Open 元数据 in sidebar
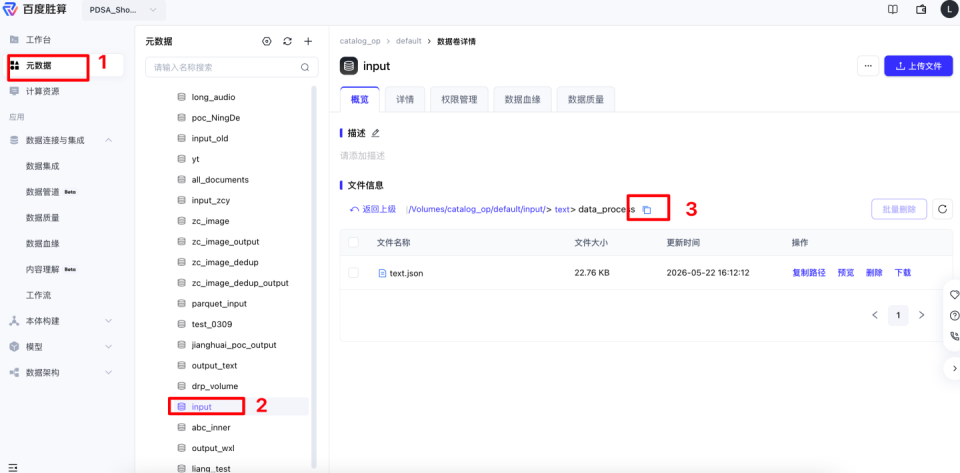 click(38, 65)
